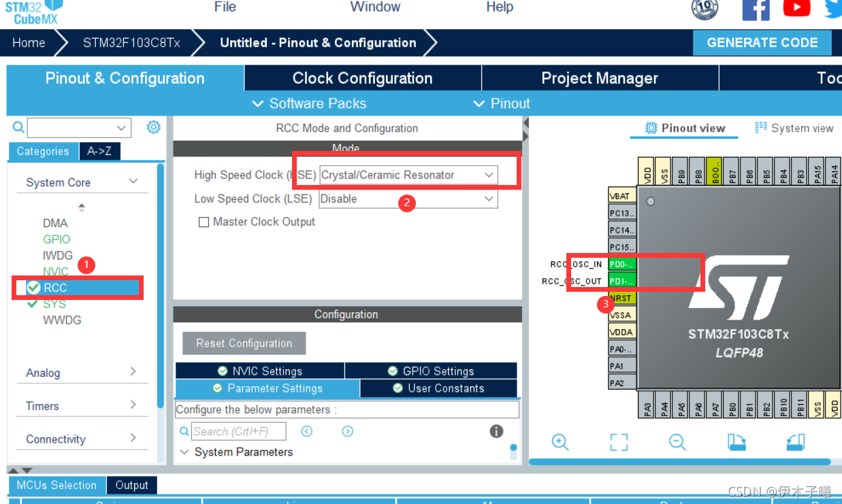The image size is (842, 504).
Task: Collapse the System Parameters group
Action: 184,452
